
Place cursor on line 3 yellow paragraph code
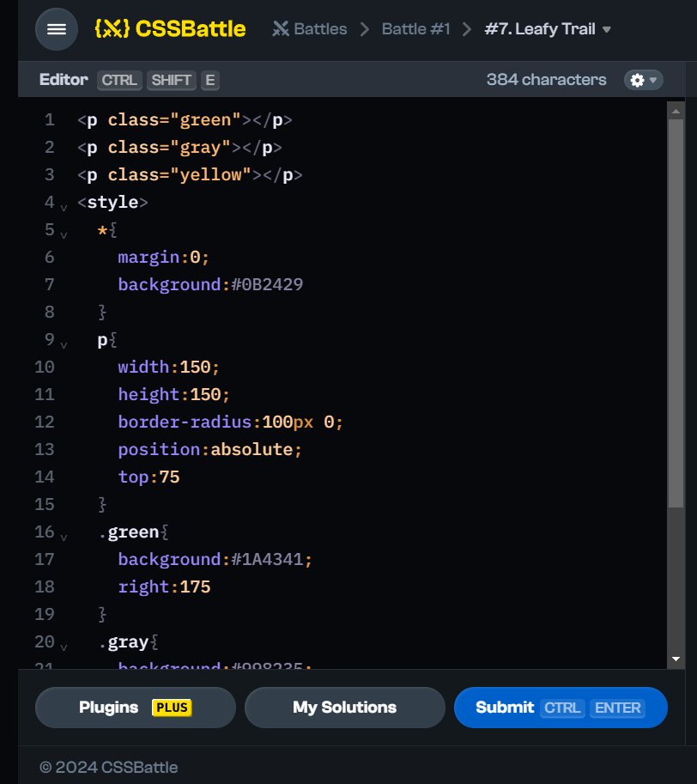190,175
